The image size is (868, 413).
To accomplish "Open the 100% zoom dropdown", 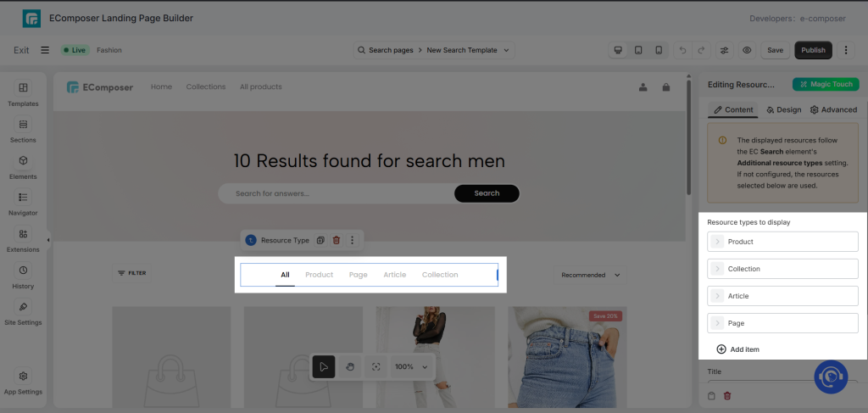I will pyautogui.click(x=411, y=366).
